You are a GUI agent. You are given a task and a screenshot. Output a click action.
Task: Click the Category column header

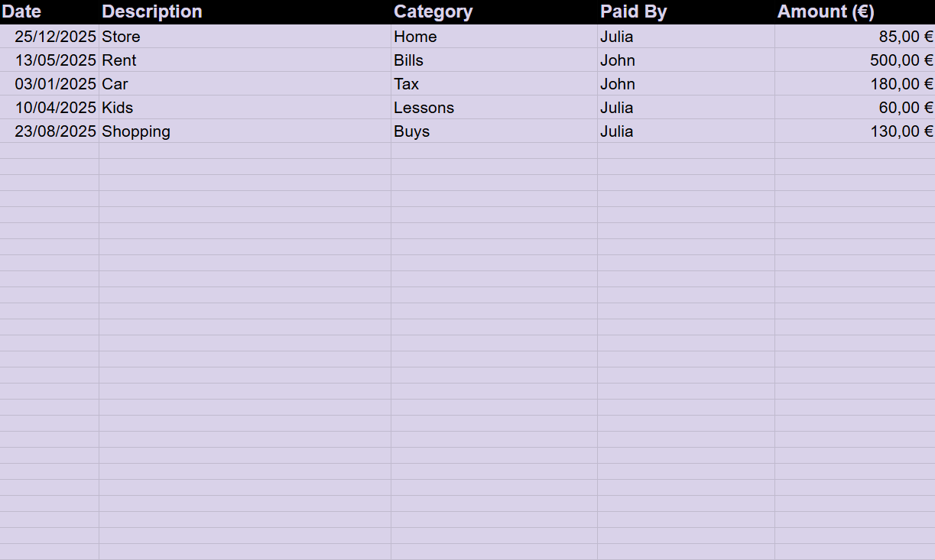[433, 11]
